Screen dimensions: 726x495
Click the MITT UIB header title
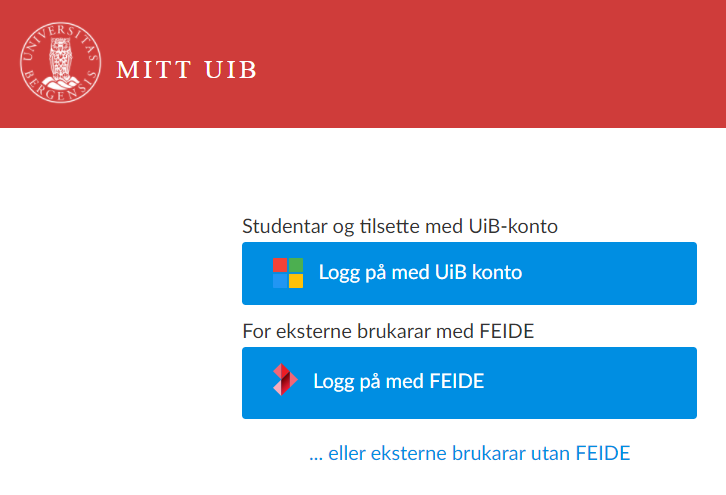[x=187, y=69]
